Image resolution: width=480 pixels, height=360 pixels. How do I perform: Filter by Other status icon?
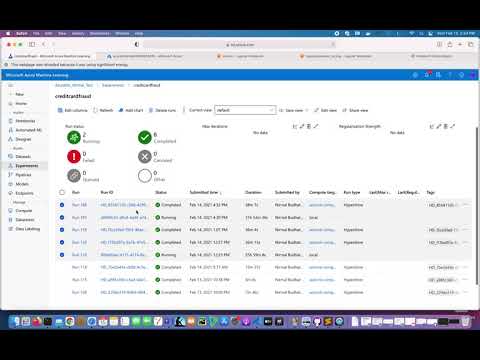pyautogui.click(x=145, y=176)
